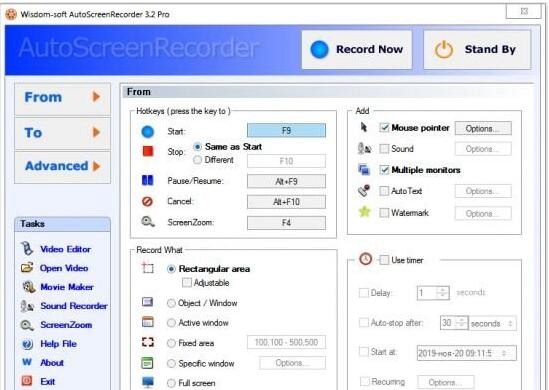The height and width of the screenshot is (390, 549).
Task: Click the red Exit icon
Action: tap(27, 381)
